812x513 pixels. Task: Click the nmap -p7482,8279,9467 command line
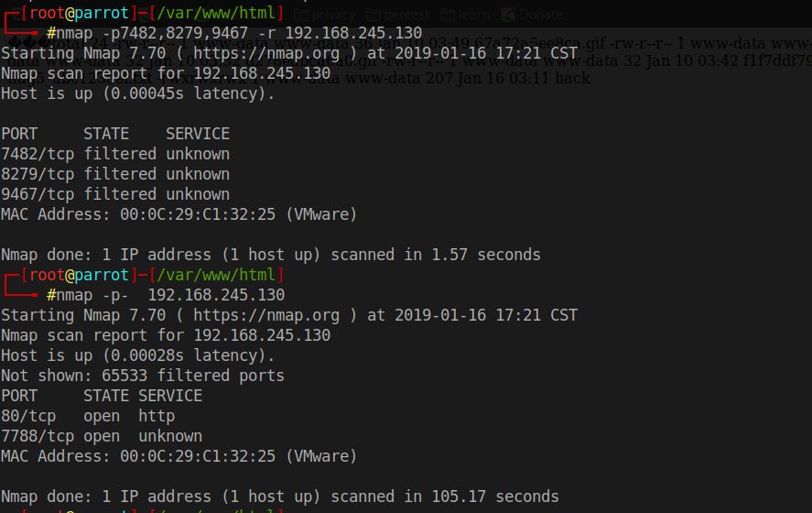pyautogui.click(x=234, y=33)
